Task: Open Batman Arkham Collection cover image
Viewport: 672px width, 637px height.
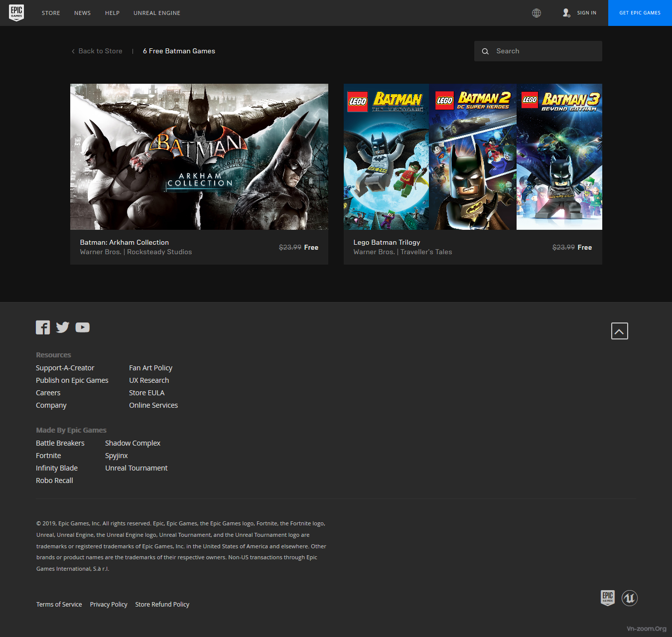Action: (199, 157)
